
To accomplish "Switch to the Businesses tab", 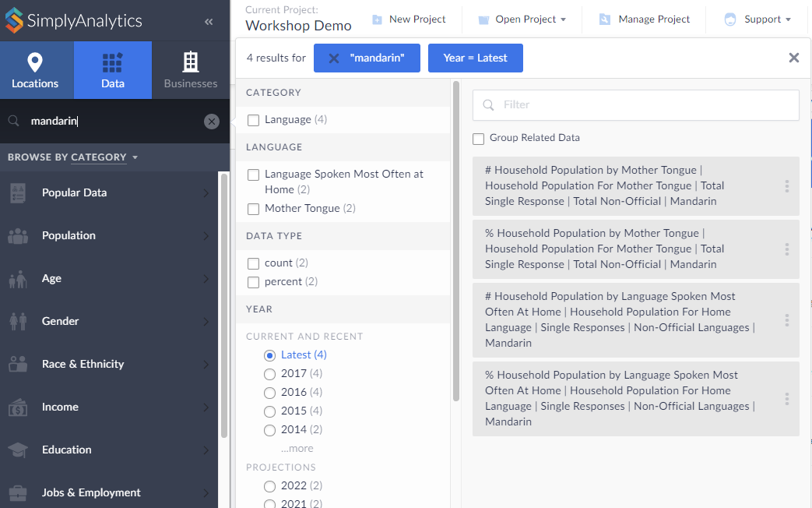I will click(x=191, y=70).
